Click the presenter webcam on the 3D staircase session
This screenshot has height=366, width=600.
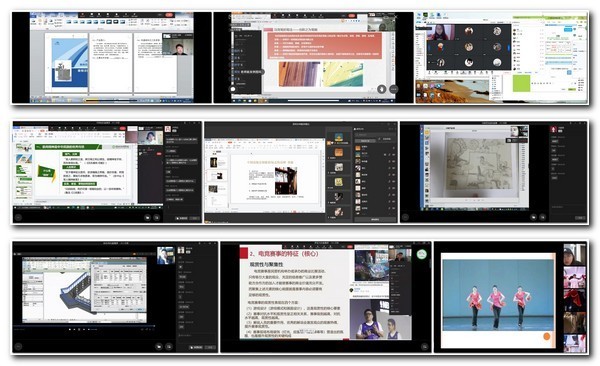click(x=166, y=255)
